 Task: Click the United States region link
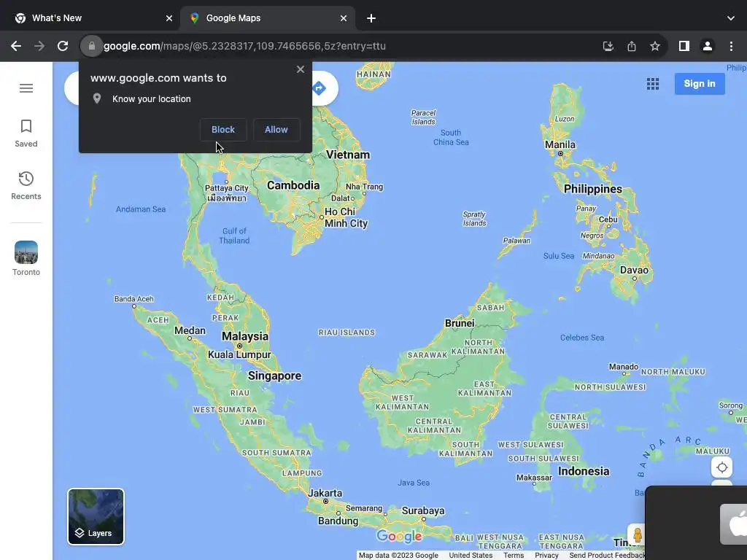pos(471,555)
